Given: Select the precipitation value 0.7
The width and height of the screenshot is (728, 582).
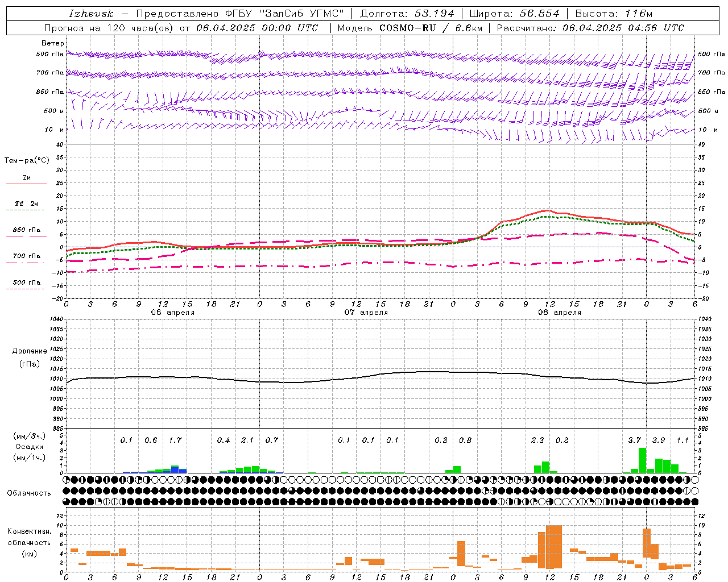Looking at the screenshot, I should coord(272,440).
